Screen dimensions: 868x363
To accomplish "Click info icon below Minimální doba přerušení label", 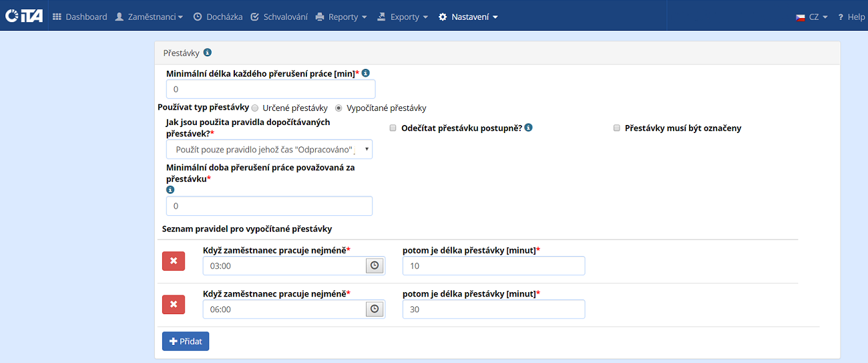I will (x=170, y=190).
